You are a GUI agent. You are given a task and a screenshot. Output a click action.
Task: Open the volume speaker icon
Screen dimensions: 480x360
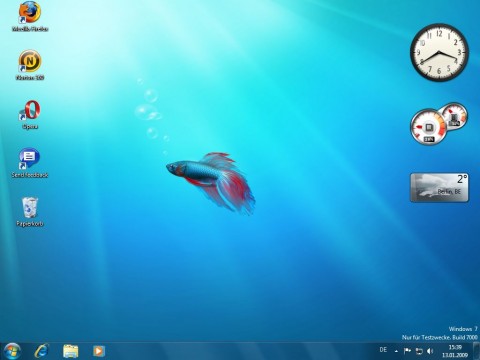pyautogui.click(x=430, y=351)
